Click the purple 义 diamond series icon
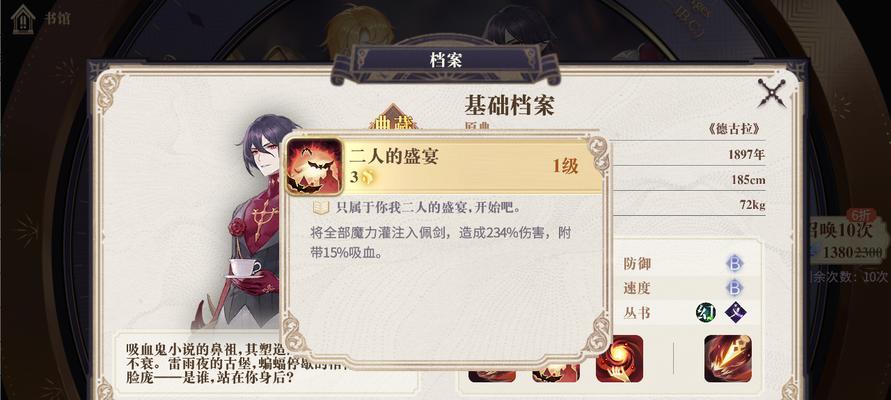The image size is (891, 400). pyautogui.click(x=736, y=312)
